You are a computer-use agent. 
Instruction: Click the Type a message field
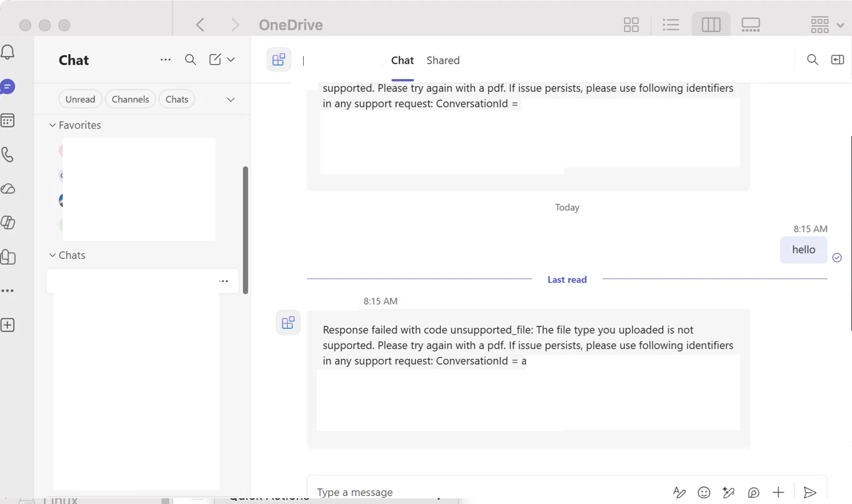[x=490, y=492]
